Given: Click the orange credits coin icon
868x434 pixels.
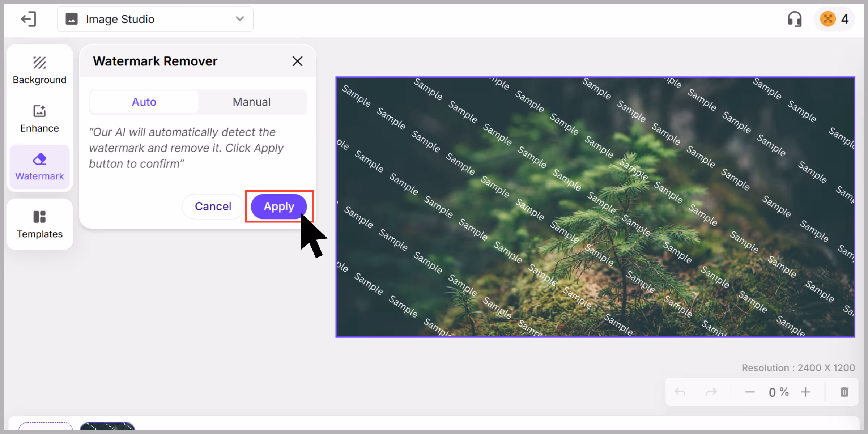Looking at the screenshot, I should pos(827,19).
